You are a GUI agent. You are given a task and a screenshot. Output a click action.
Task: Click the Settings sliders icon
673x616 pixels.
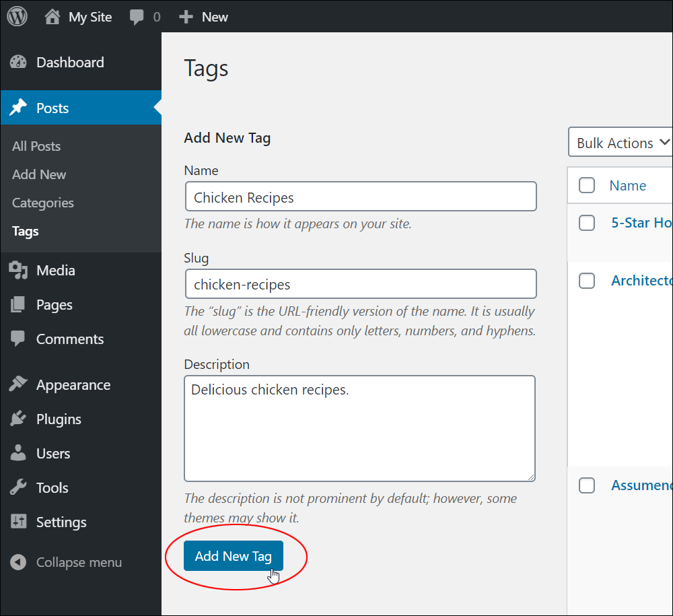click(18, 522)
